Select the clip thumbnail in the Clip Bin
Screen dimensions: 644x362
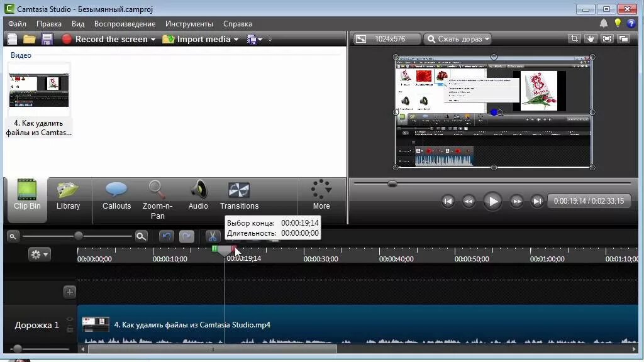[39, 90]
